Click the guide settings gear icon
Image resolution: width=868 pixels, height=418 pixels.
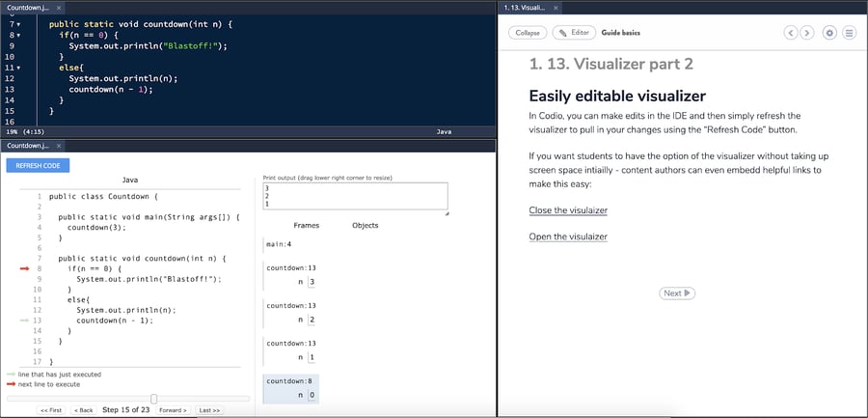tap(830, 33)
